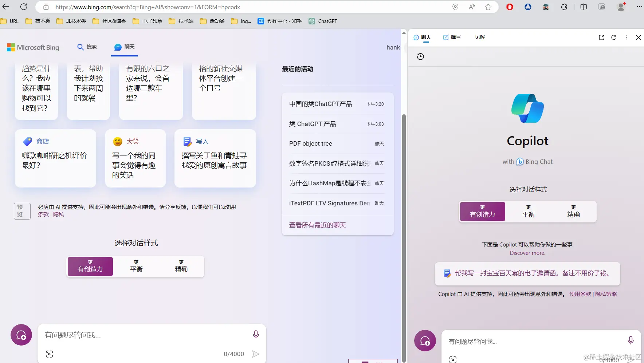Refresh the Copilot sidebar panel
Viewport: 644px width, 363px height.
[614, 37]
